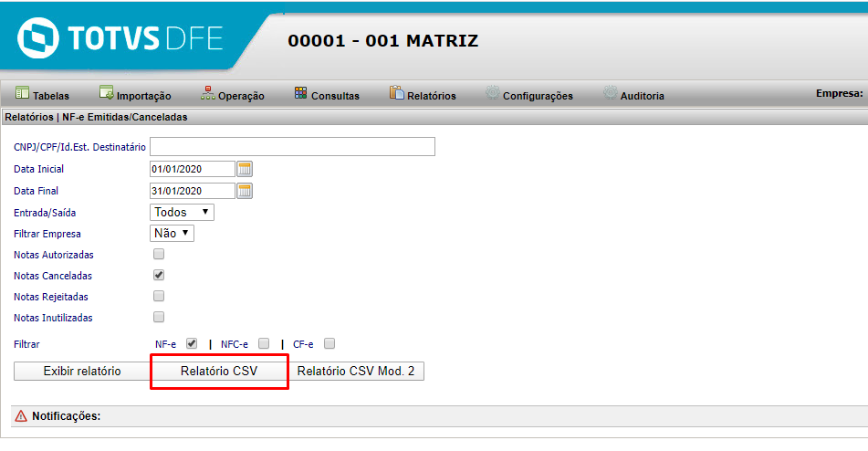Click the Data Final date field
The image size is (868, 451).
pos(192,191)
